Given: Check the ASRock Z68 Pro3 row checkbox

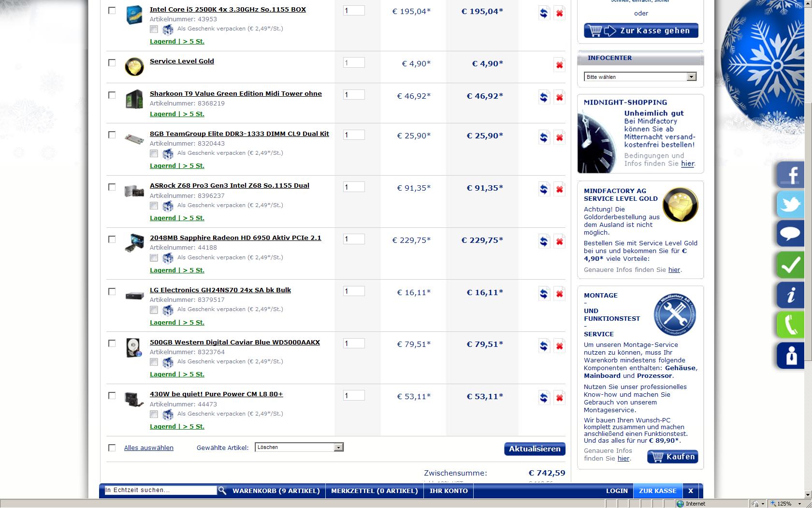Looking at the screenshot, I should click(x=112, y=187).
